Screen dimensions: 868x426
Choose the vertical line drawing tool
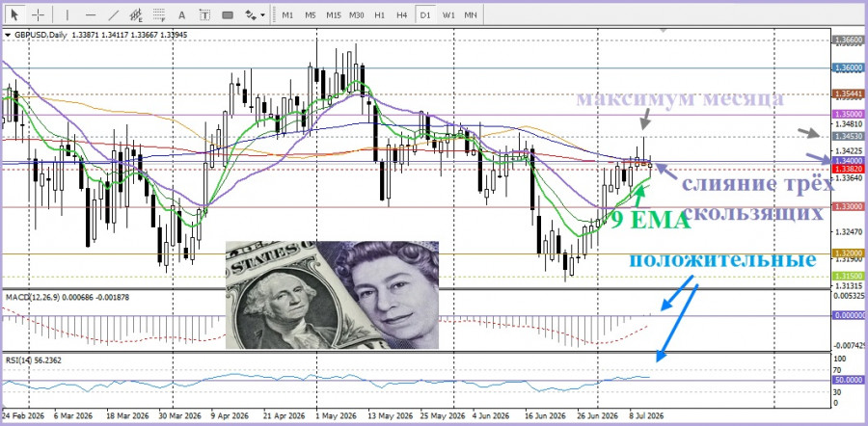68,14
